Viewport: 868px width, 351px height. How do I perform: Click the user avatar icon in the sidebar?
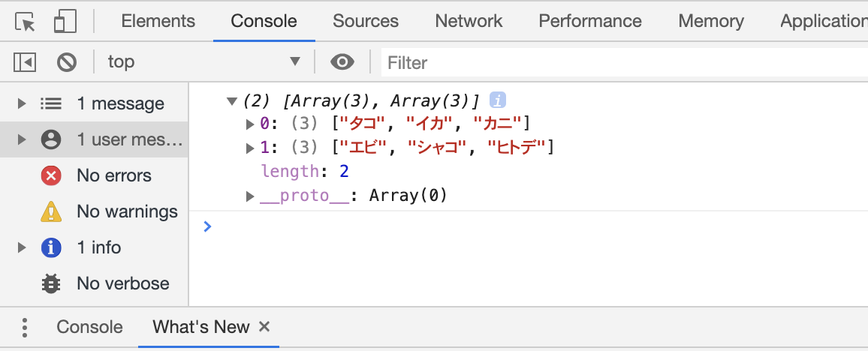click(51, 139)
